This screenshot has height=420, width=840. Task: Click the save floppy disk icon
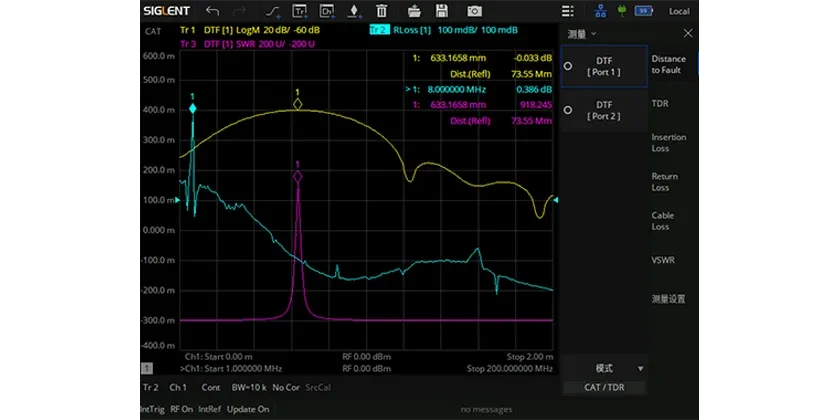pos(441,11)
